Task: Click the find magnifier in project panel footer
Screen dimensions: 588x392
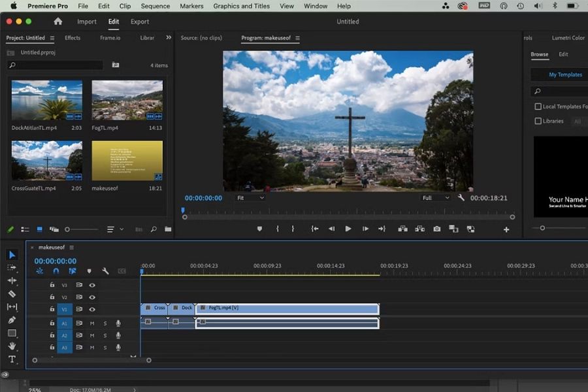Action: [x=154, y=229]
